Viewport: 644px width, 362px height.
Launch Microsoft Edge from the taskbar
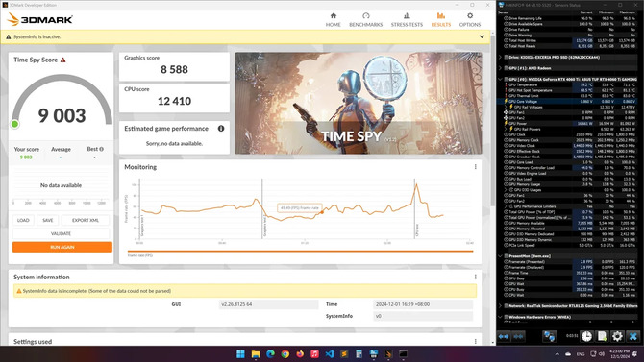(270, 353)
